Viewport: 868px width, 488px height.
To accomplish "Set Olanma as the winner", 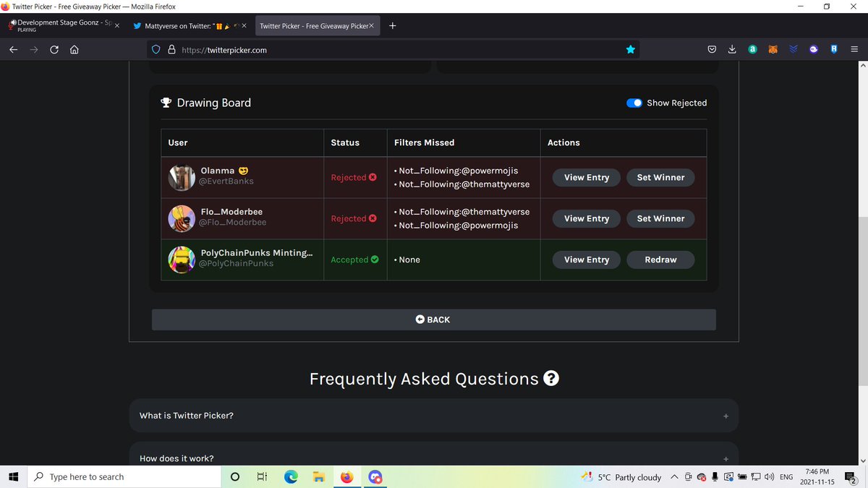I will [660, 177].
